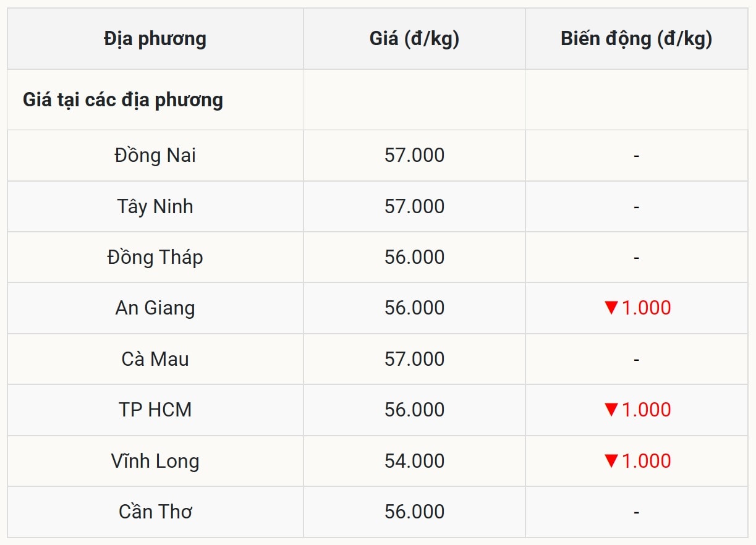Click the An Giang location cell

click(x=155, y=308)
